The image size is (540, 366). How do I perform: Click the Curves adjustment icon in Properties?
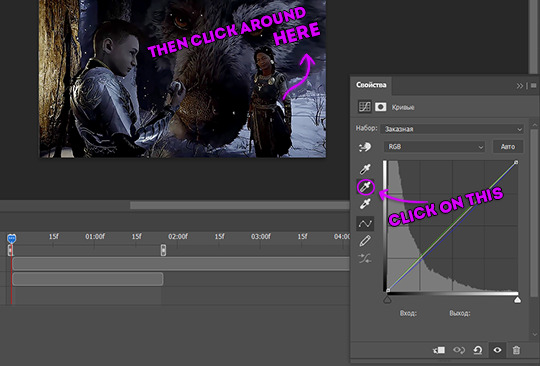(364, 107)
